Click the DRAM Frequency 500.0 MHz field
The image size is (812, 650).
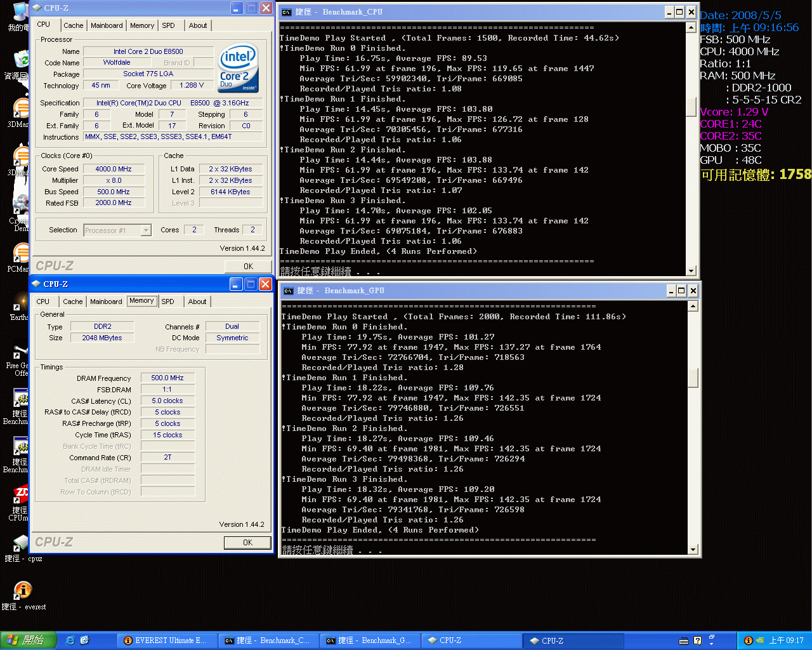[x=167, y=378]
